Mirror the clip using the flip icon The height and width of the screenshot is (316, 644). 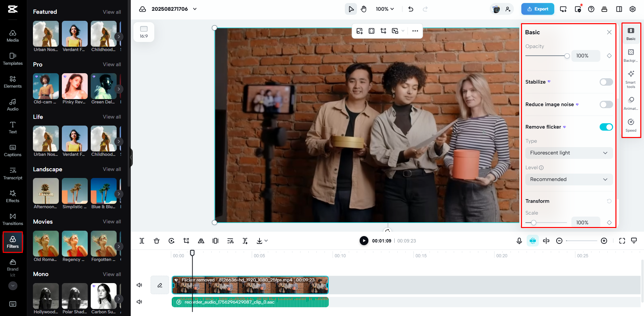[201, 241]
